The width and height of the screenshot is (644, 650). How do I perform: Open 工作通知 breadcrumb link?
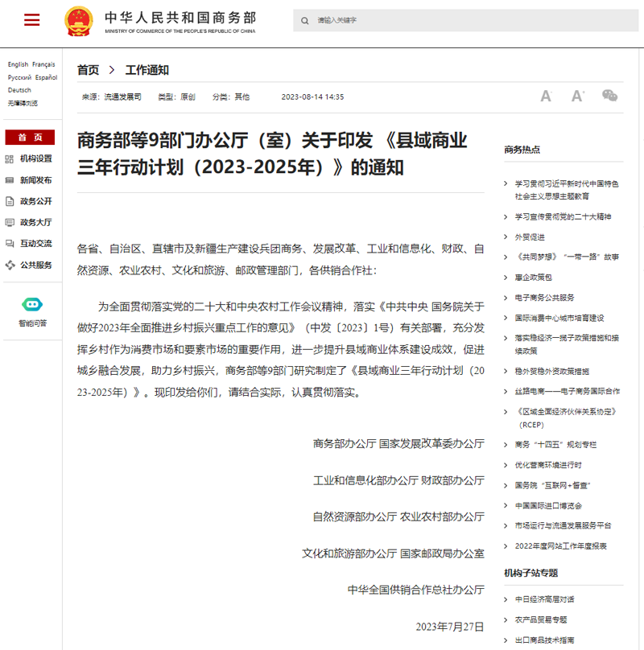147,70
